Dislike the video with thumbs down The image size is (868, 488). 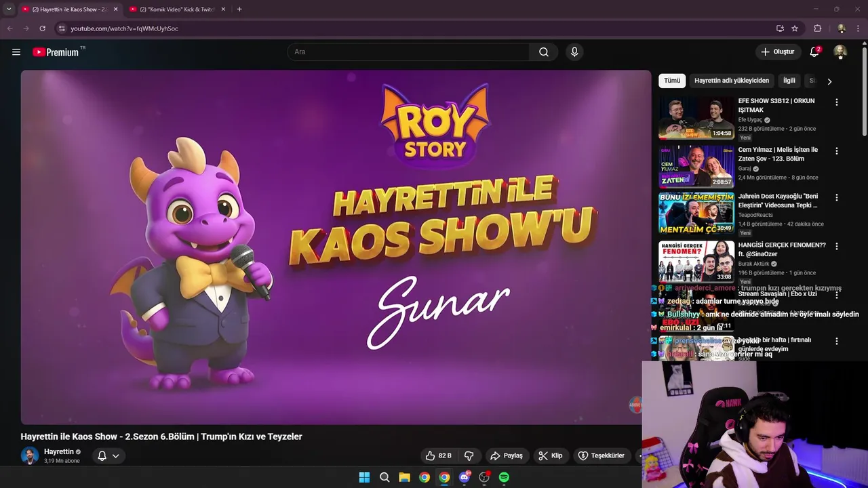pos(469,455)
